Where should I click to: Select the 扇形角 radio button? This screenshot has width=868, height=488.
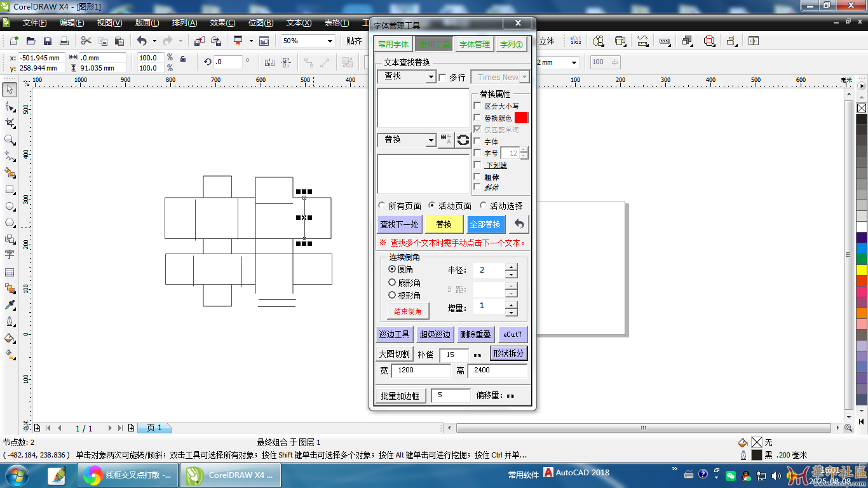pyautogui.click(x=392, y=282)
